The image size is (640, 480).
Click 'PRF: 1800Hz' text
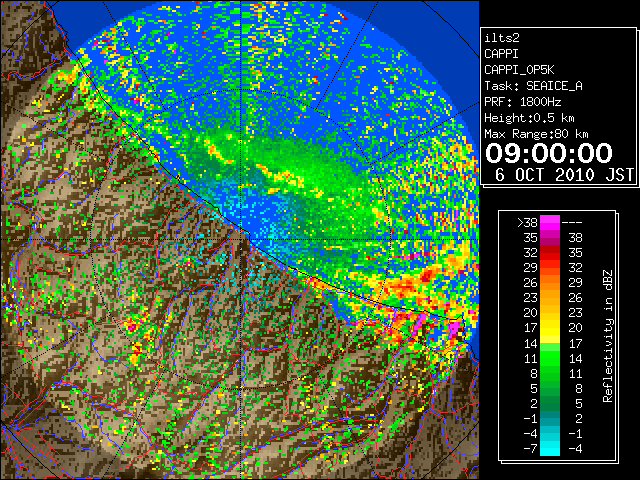click(523, 102)
